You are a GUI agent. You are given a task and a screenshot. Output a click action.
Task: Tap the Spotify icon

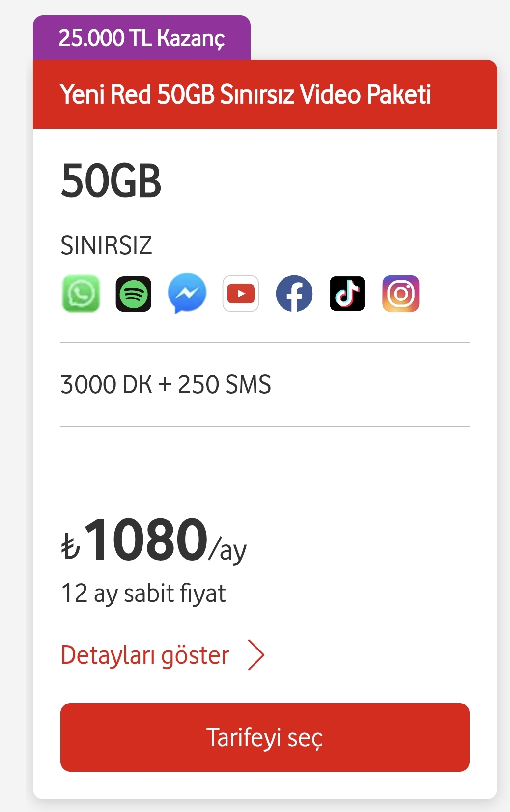point(134,294)
